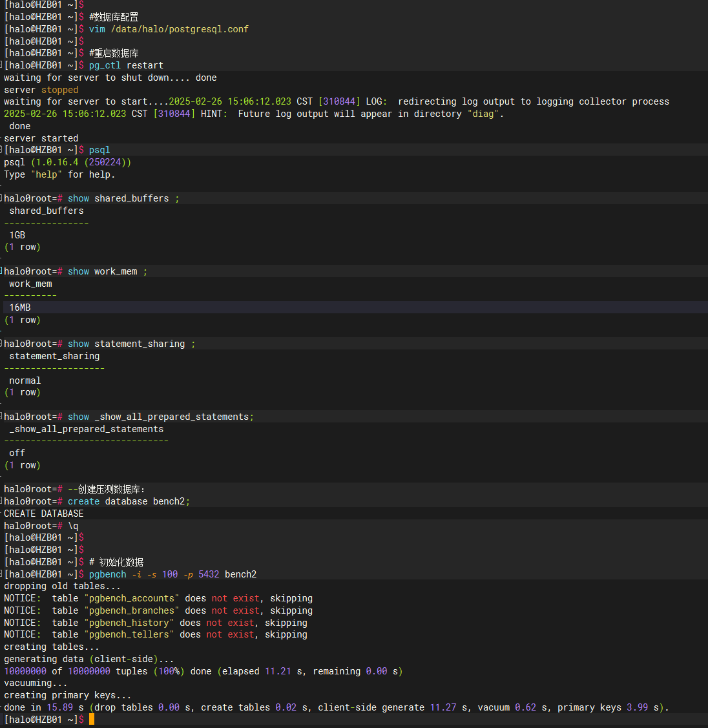Viewport: 708px width, 728px height.
Task: Click the "show _show_all_prepared_statements;" command
Action: point(161,417)
